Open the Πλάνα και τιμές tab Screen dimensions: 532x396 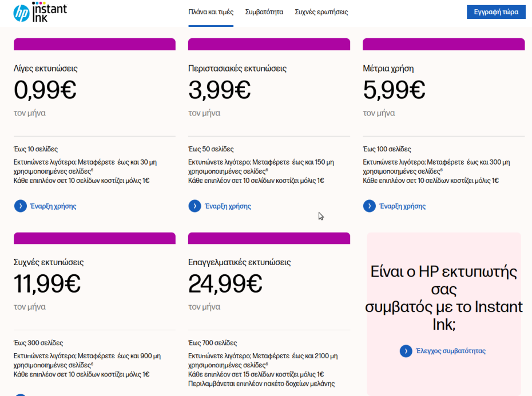[211, 12]
